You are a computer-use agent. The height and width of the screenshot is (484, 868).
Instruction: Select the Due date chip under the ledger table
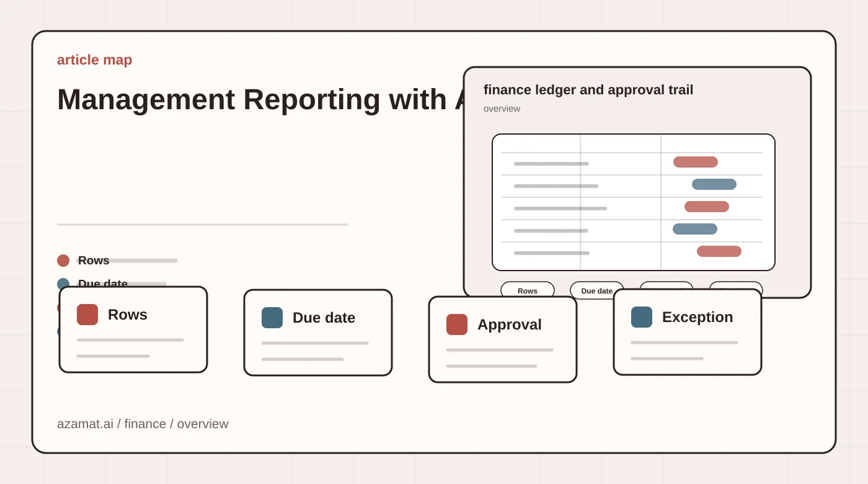click(597, 290)
